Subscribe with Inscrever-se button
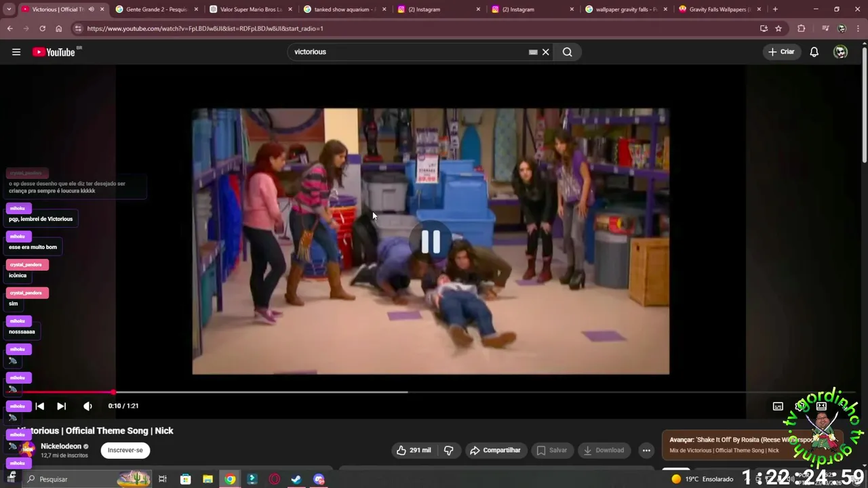Viewport: 868px width, 488px height. [125, 450]
